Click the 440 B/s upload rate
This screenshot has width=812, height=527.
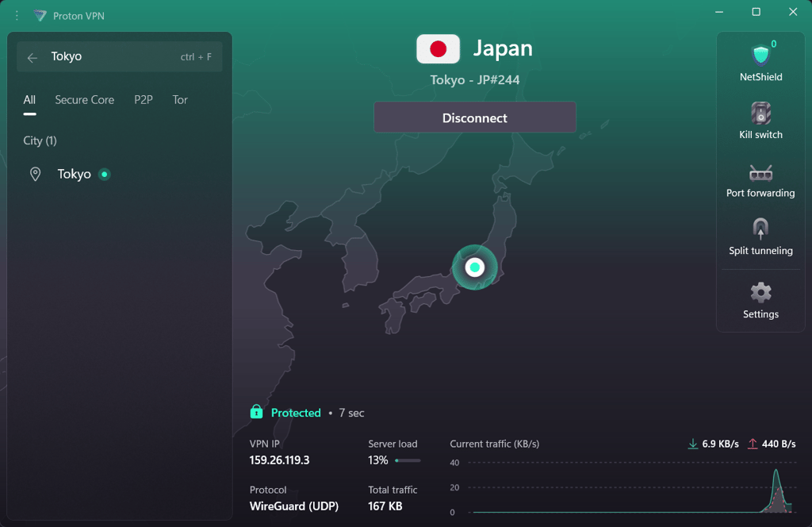pos(779,444)
